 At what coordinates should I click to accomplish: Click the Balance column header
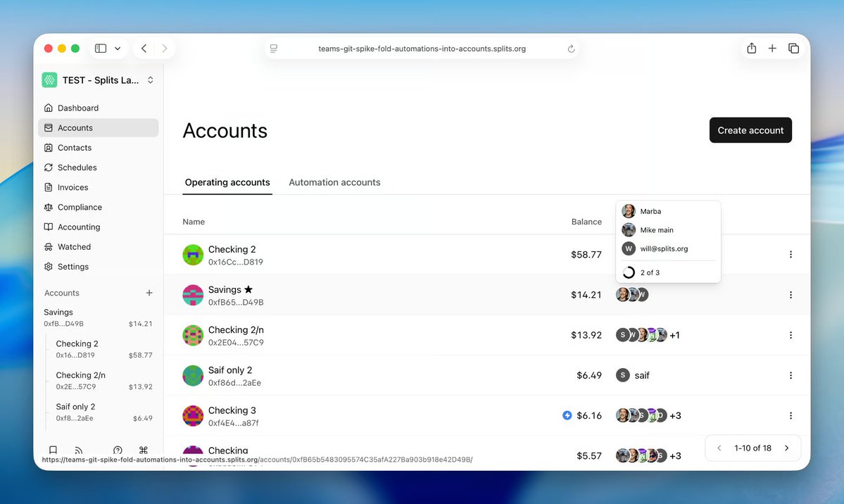586,222
